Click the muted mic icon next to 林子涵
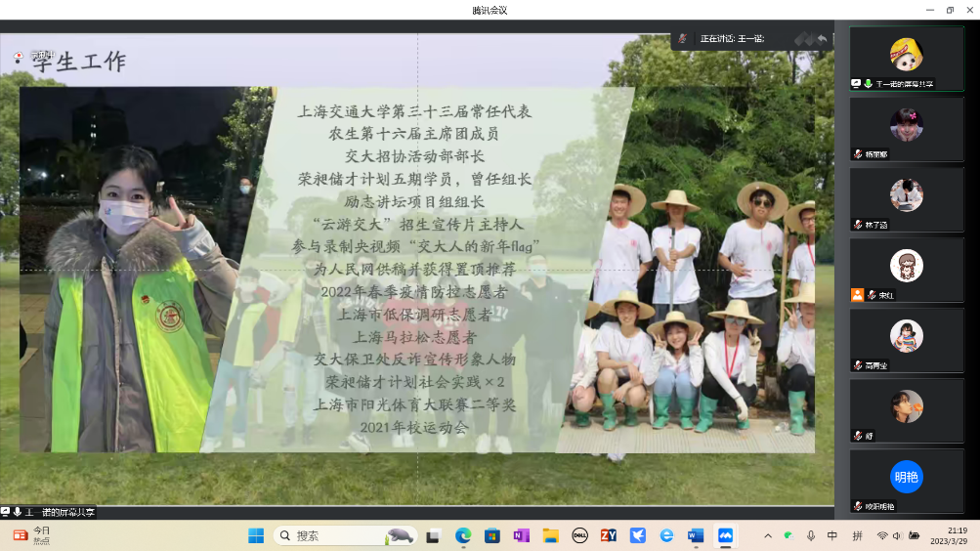Viewport: 980px width, 551px height. [858, 225]
